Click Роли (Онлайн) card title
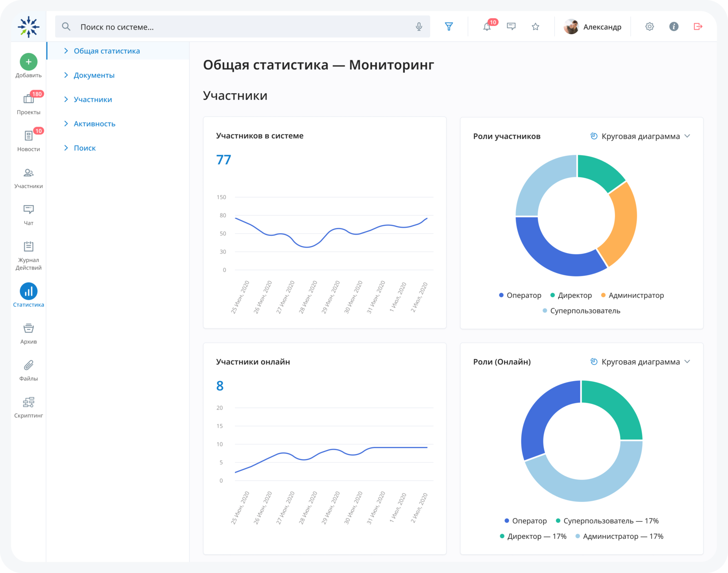 tap(502, 361)
